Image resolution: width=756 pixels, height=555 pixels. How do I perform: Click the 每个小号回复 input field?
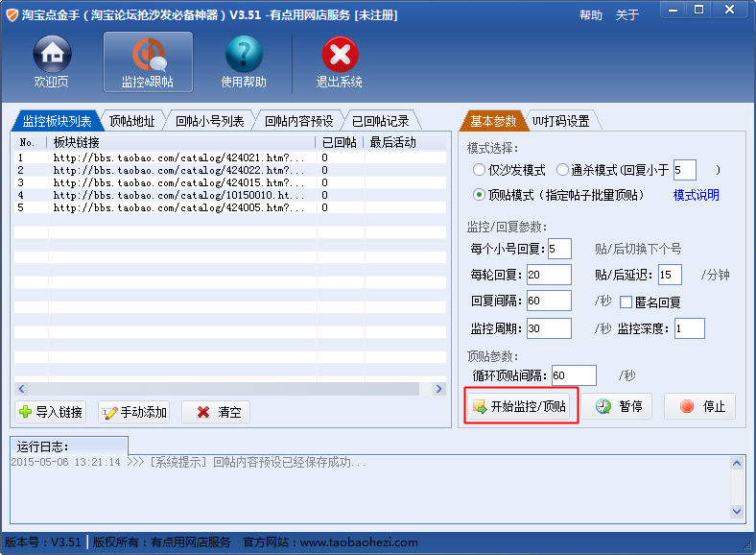pyautogui.click(x=559, y=249)
